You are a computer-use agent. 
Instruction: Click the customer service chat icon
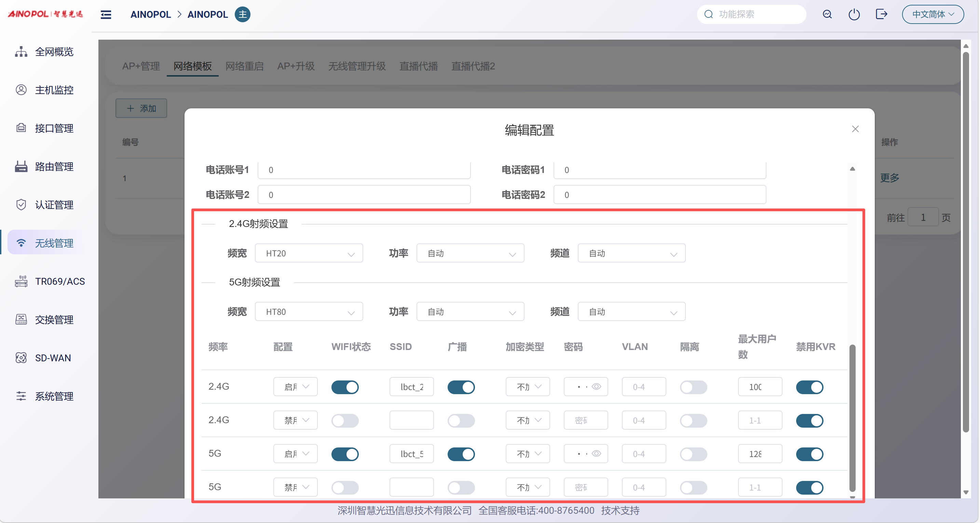tap(827, 14)
